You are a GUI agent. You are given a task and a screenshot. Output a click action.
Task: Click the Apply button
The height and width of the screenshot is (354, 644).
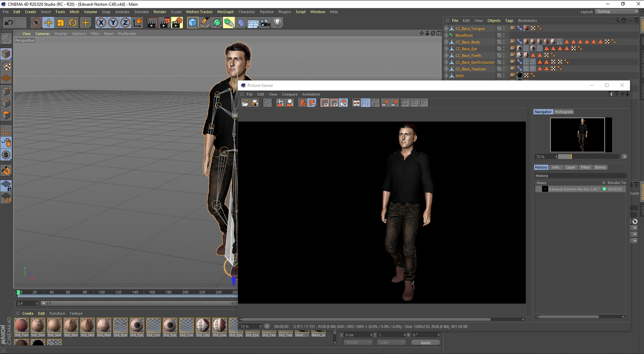tap(425, 342)
